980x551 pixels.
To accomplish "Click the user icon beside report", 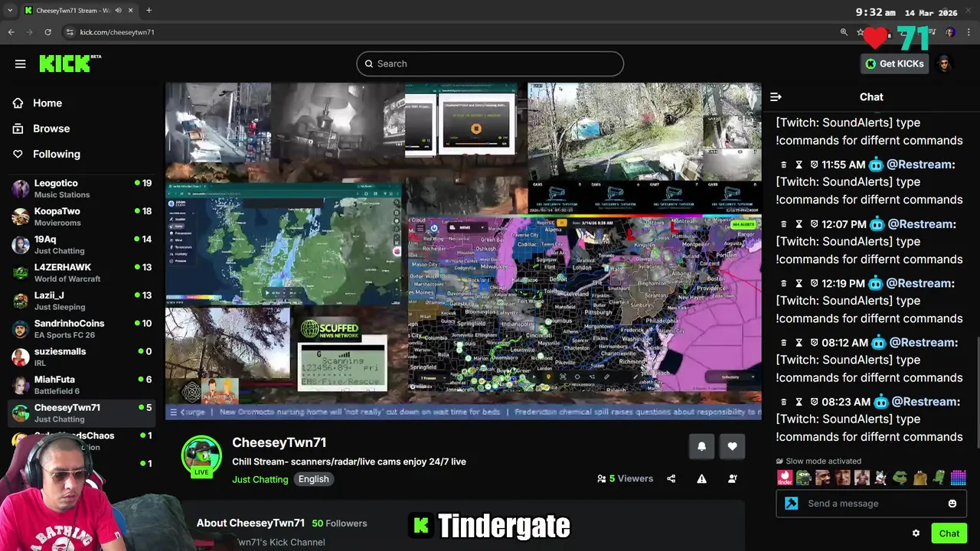I will click(x=732, y=479).
